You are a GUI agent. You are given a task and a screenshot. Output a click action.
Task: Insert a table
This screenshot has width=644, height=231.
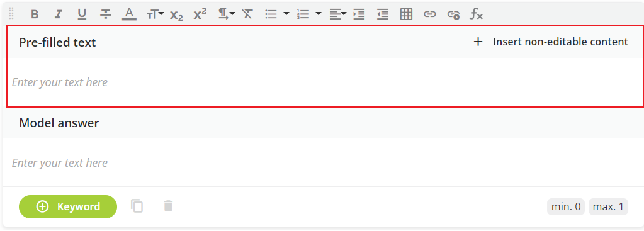tap(406, 14)
